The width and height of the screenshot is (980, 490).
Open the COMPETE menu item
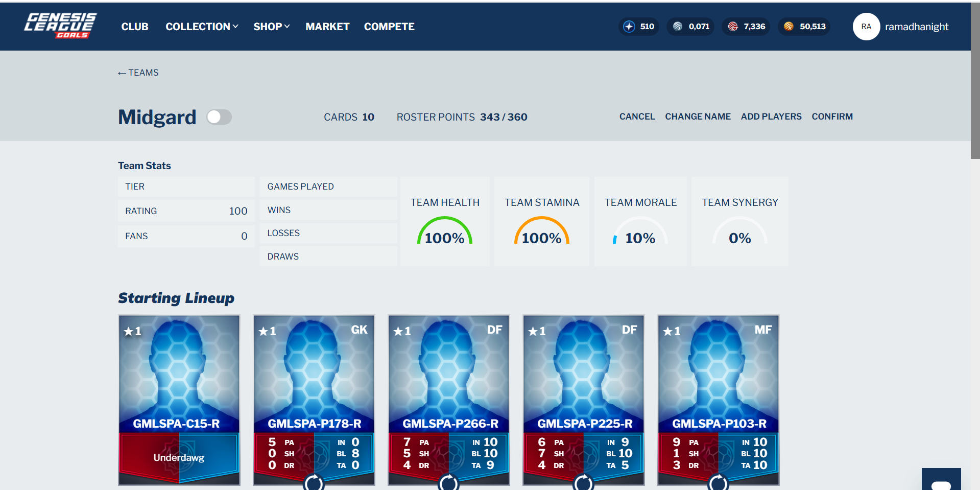pyautogui.click(x=389, y=27)
